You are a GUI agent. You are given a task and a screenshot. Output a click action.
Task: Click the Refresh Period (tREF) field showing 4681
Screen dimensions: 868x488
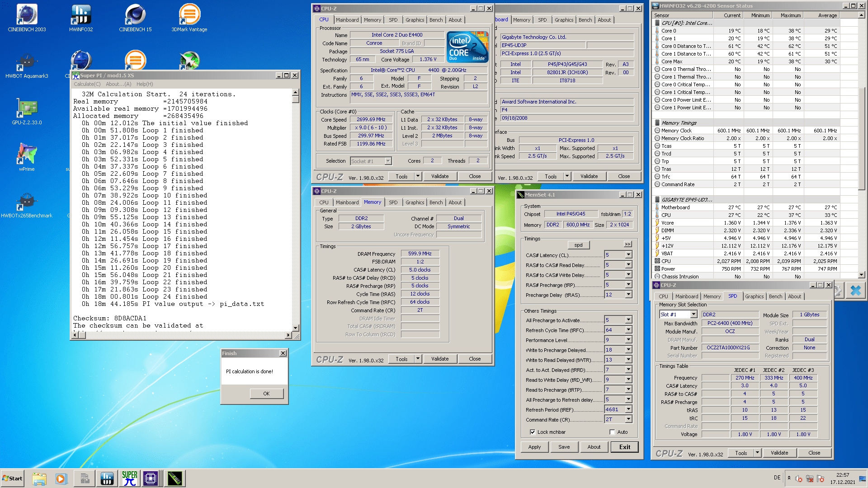614,409
